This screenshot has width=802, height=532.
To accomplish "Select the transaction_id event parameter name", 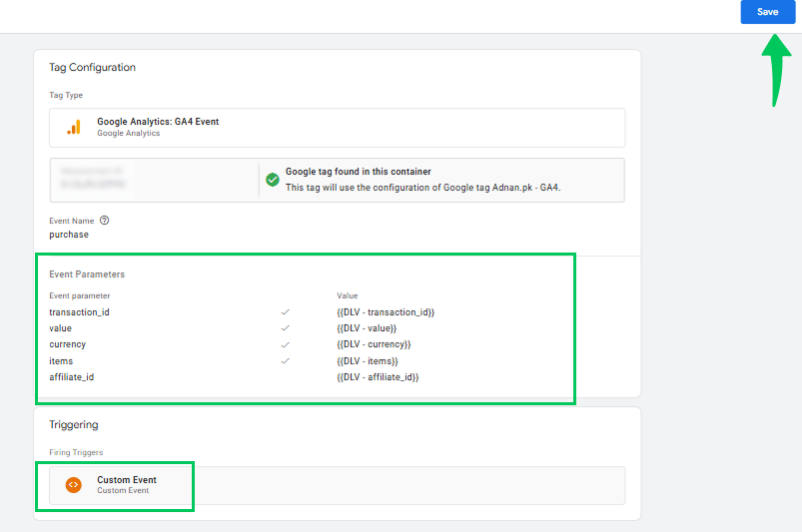I will pyautogui.click(x=79, y=312).
